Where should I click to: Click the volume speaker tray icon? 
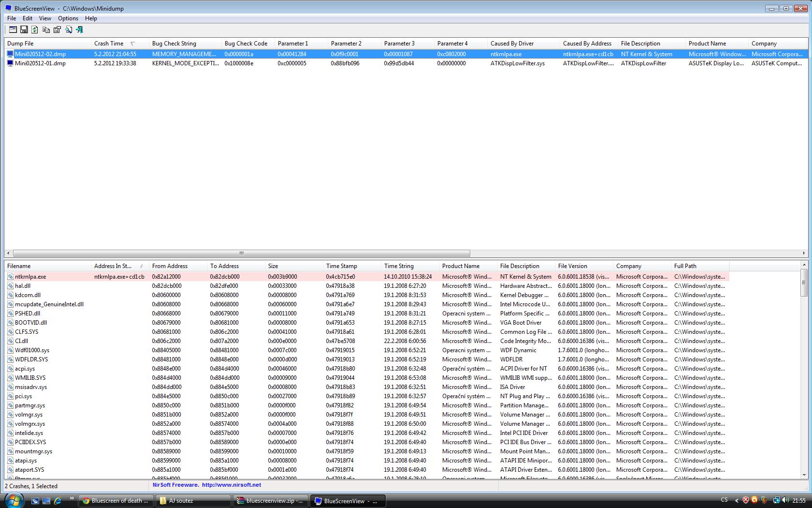tap(785, 500)
